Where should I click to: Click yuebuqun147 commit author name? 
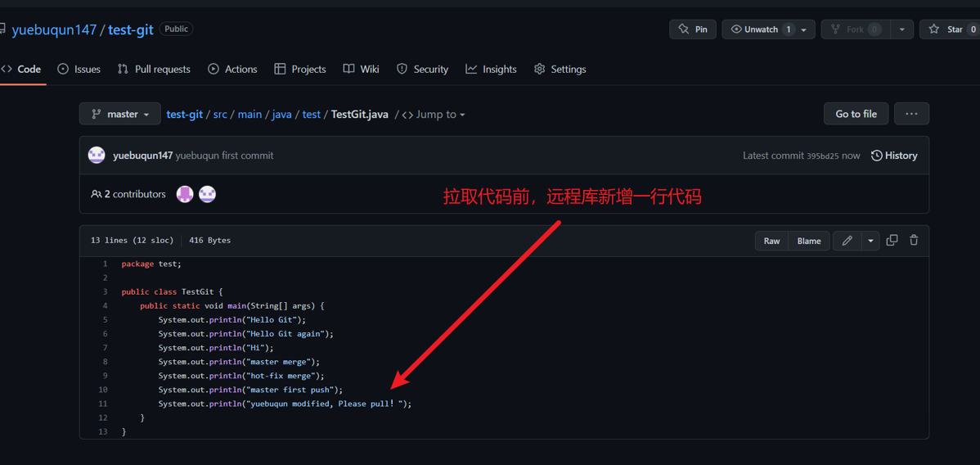pos(142,156)
